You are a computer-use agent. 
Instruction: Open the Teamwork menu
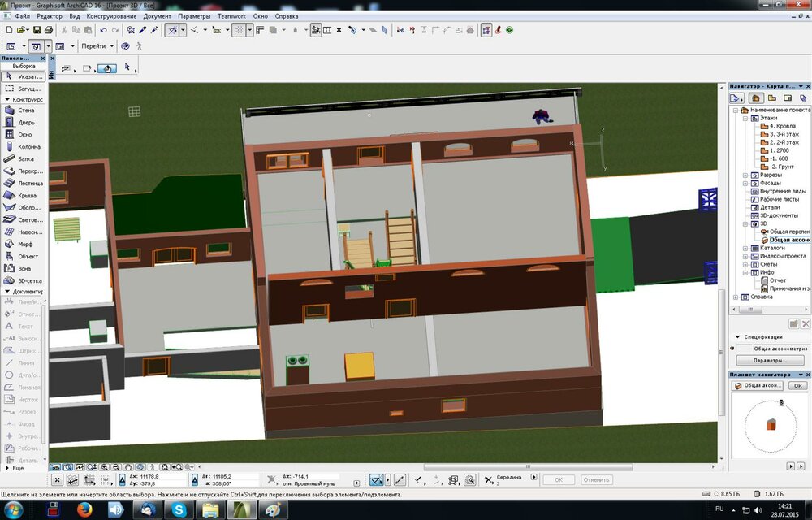coord(231,16)
